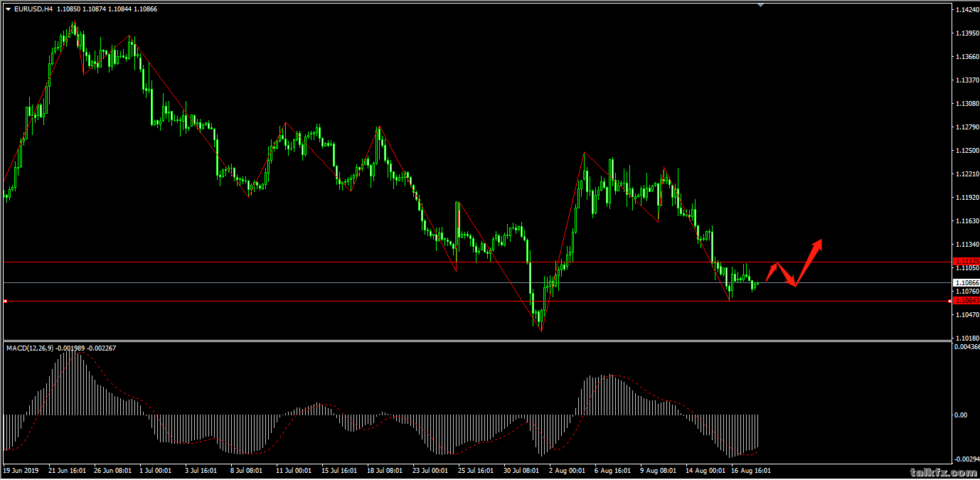
Task: Click the 0.00 level on MACD scale
Action: [x=961, y=415]
